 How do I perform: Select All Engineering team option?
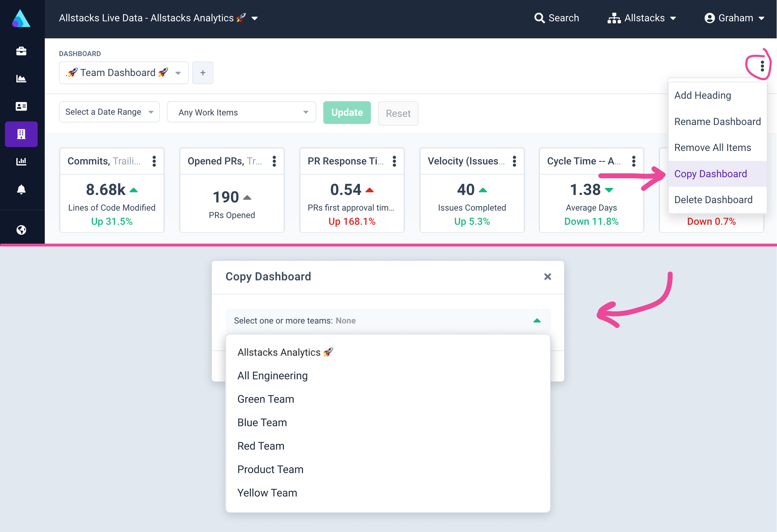coord(388,376)
